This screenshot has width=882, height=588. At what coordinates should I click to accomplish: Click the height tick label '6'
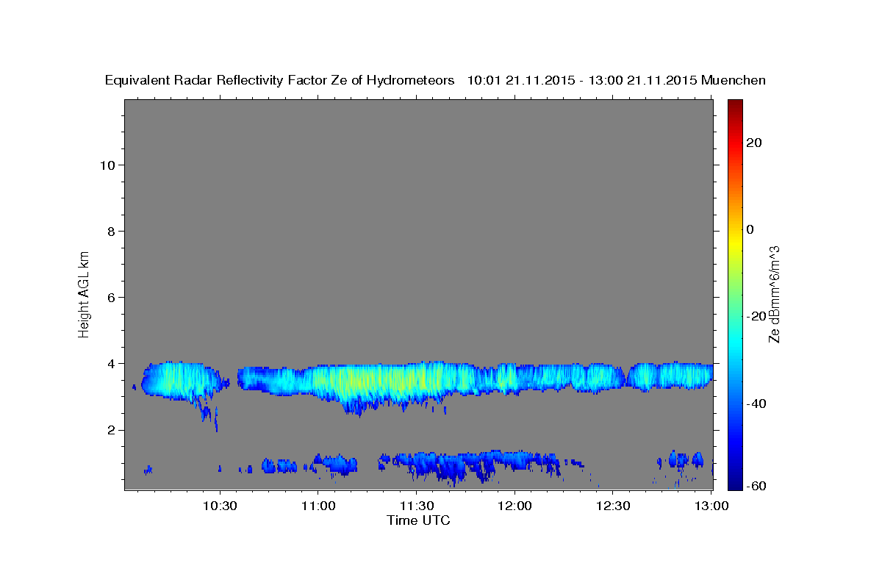click(x=110, y=298)
